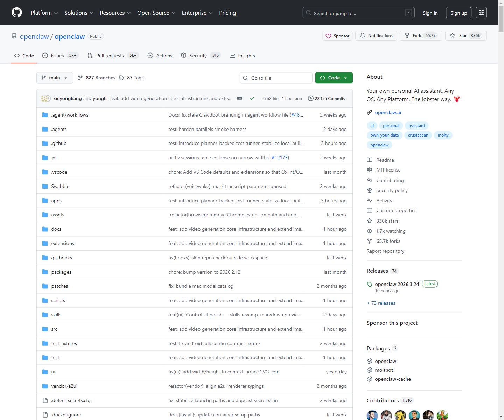Fork the repository with Fork button

(421, 36)
